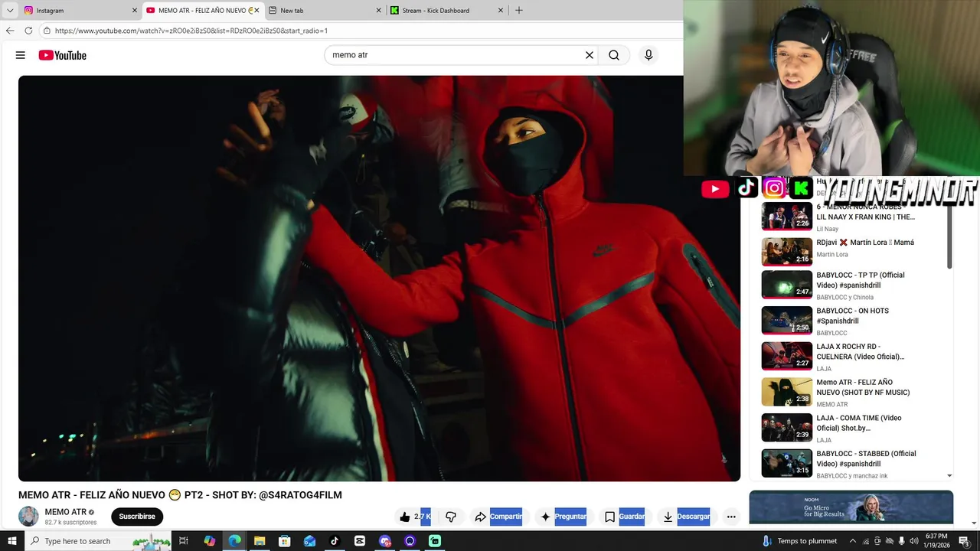Image resolution: width=980 pixels, height=551 pixels.
Task: Open the clock showing 6:37 PM
Action: click(936, 541)
